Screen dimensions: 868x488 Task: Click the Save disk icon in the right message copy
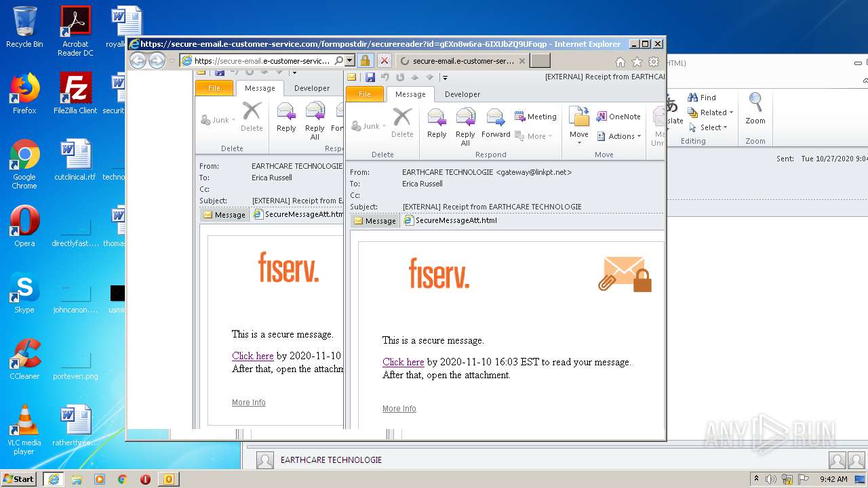(370, 77)
